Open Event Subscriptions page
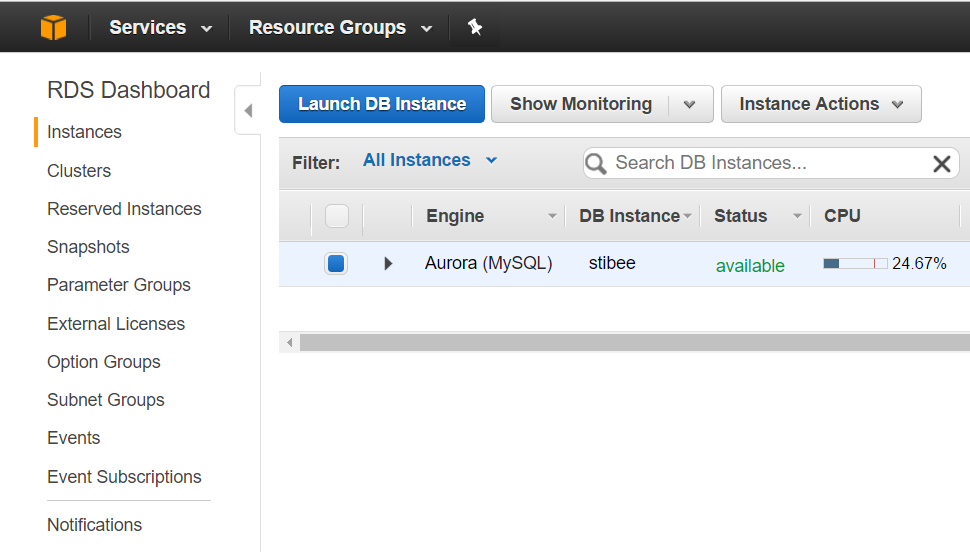The height and width of the screenshot is (552, 970). pos(124,477)
